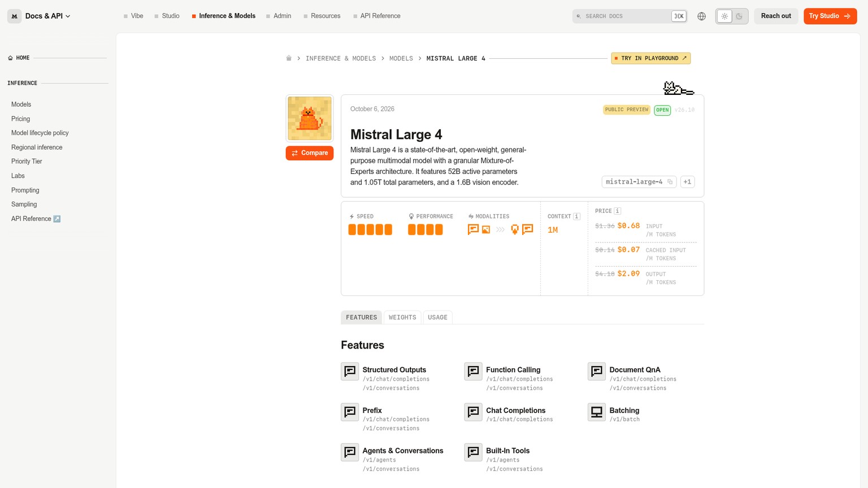The image size is (868, 488).
Task: Click the Mistral logo icon
Action: [15, 16]
